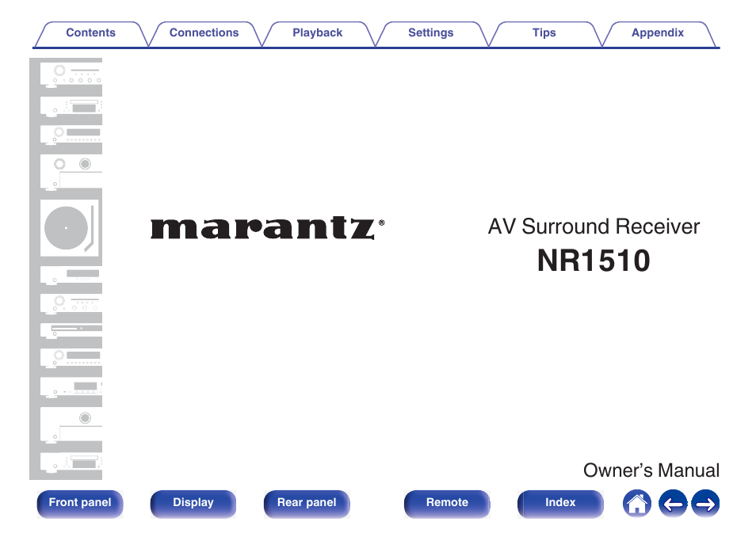Click the Owner's Manual text
This screenshot has height=533, width=756.
click(651, 470)
